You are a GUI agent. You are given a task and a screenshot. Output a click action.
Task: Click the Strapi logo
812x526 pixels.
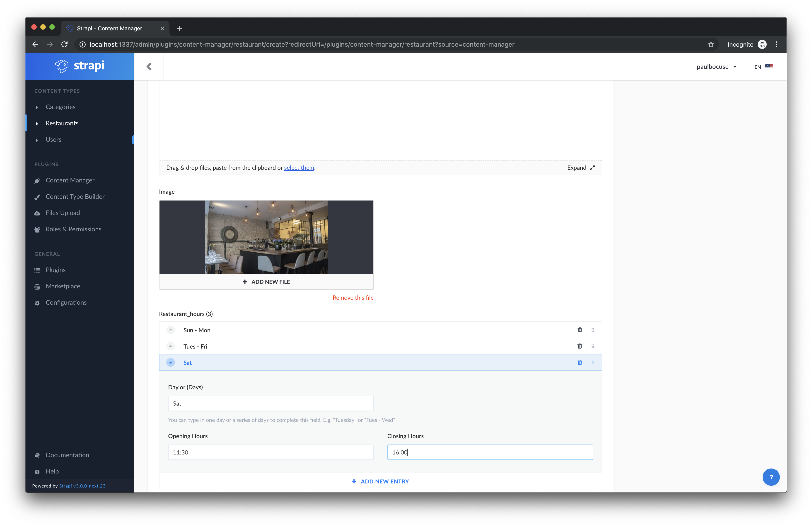[80, 66]
